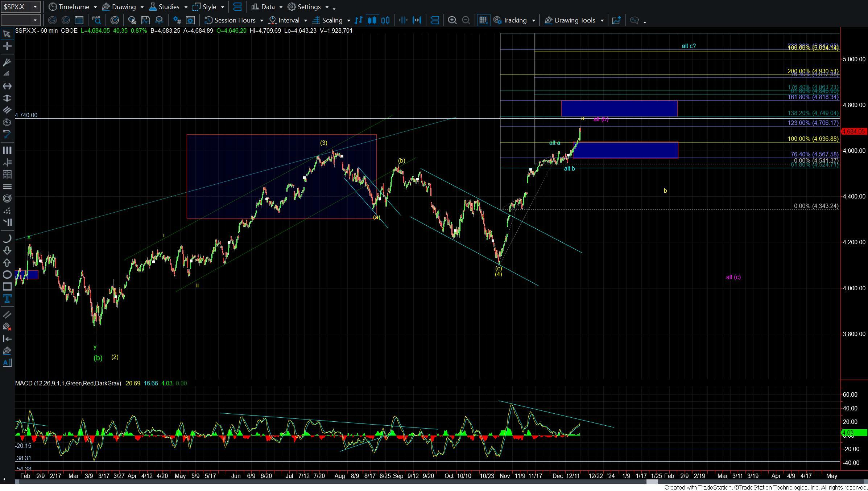Click the scroll-left arrow at bottom left

click(4, 479)
